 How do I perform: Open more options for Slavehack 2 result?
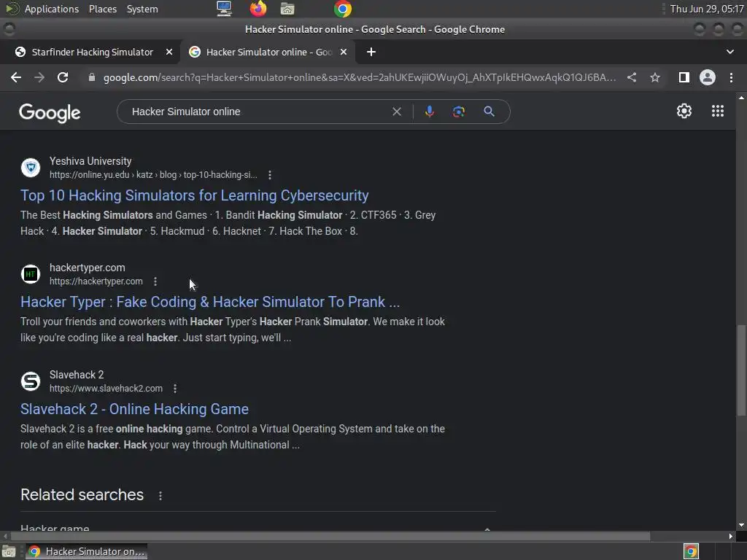point(175,389)
